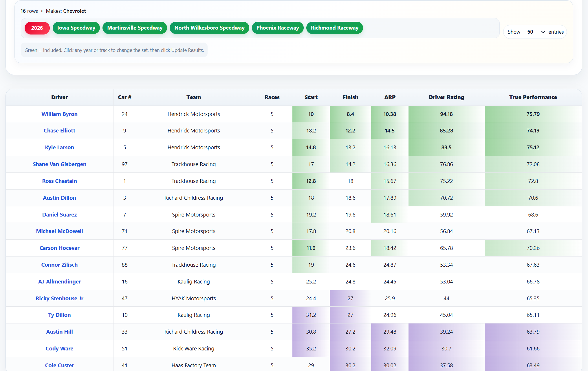Toggle the 2026 year filter pill

37,28
